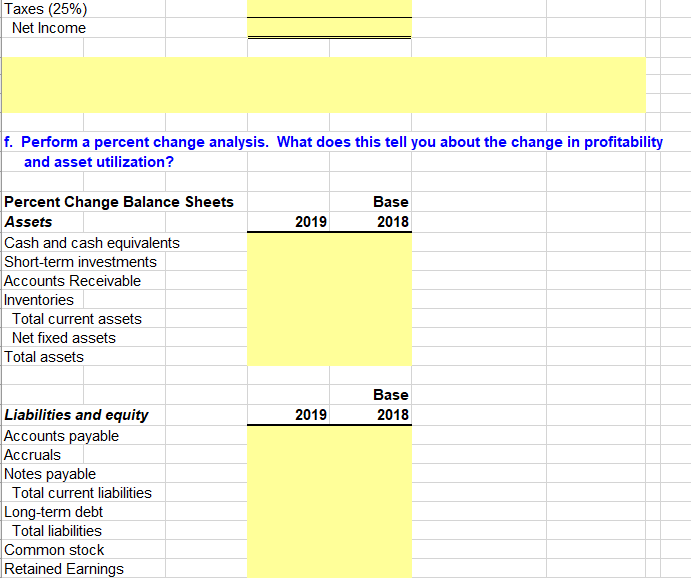This screenshot has width=691, height=578.
Task: Click the 2018 cell for Inventories
Action: 371,299
